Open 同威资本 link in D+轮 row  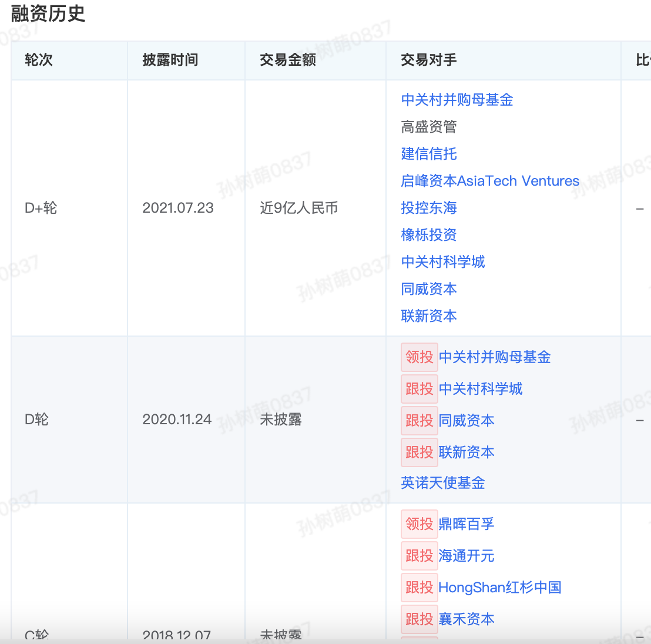pos(428,289)
